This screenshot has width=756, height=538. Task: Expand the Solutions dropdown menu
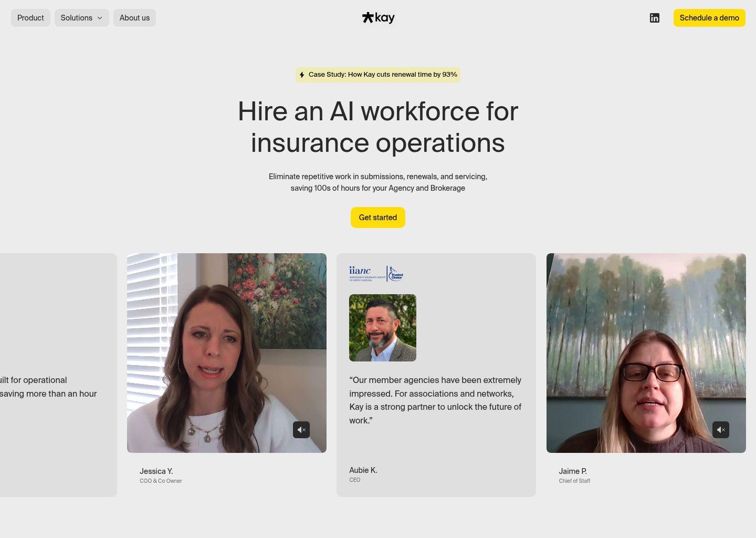pyautogui.click(x=81, y=18)
